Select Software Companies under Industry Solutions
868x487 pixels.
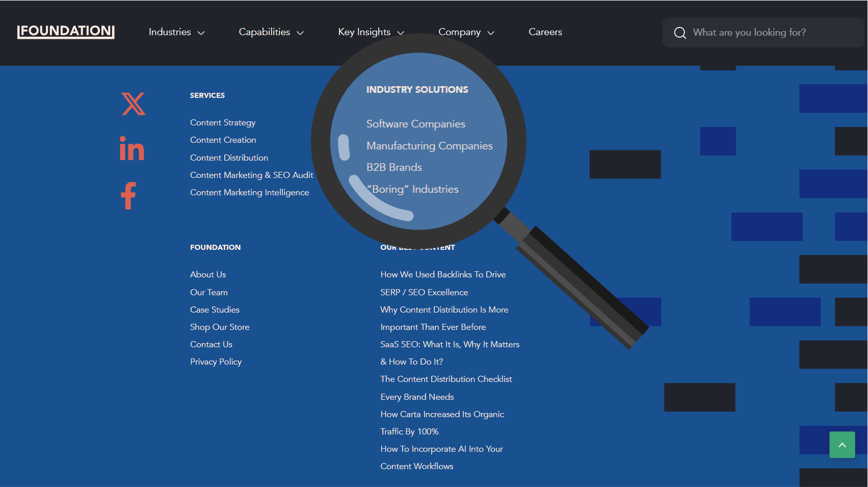tap(415, 124)
